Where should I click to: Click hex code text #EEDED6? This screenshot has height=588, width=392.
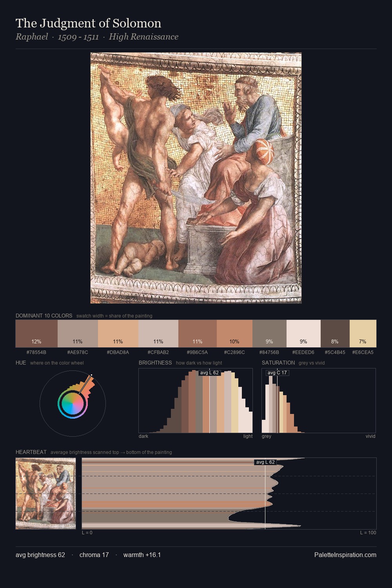coord(303,352)
